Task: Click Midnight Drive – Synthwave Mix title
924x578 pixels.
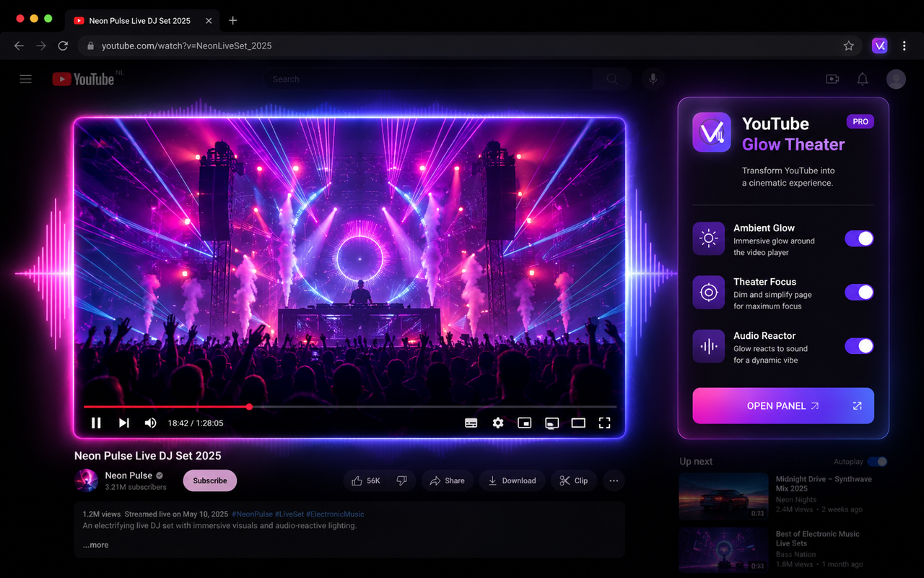Action: click(x=824, y=483)
